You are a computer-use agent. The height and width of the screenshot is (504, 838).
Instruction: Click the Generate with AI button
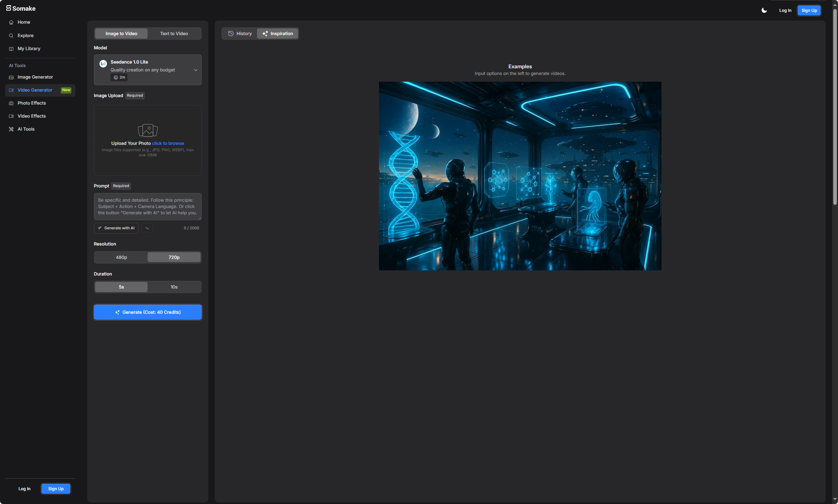116,228
